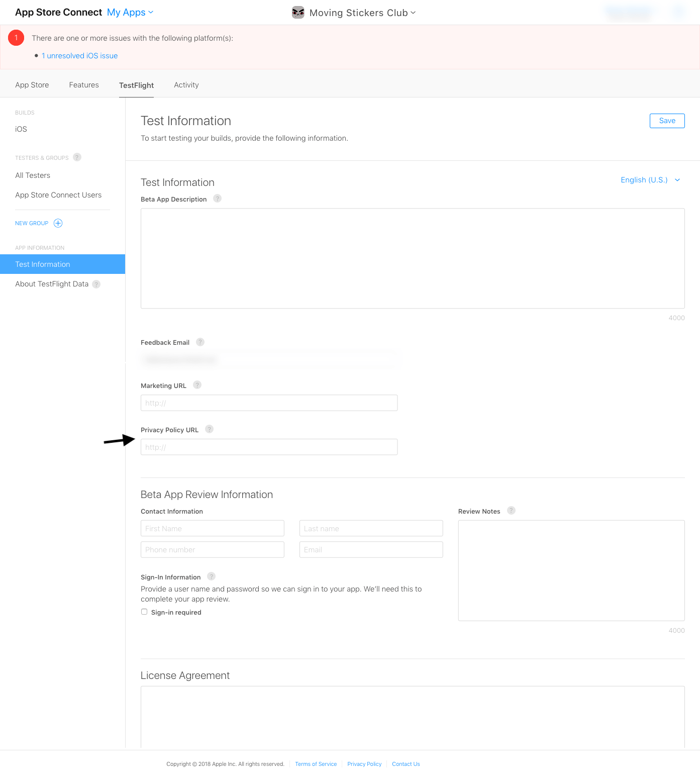
Task: Open the Beta App Description help tooltip
Action: point(217,199)
